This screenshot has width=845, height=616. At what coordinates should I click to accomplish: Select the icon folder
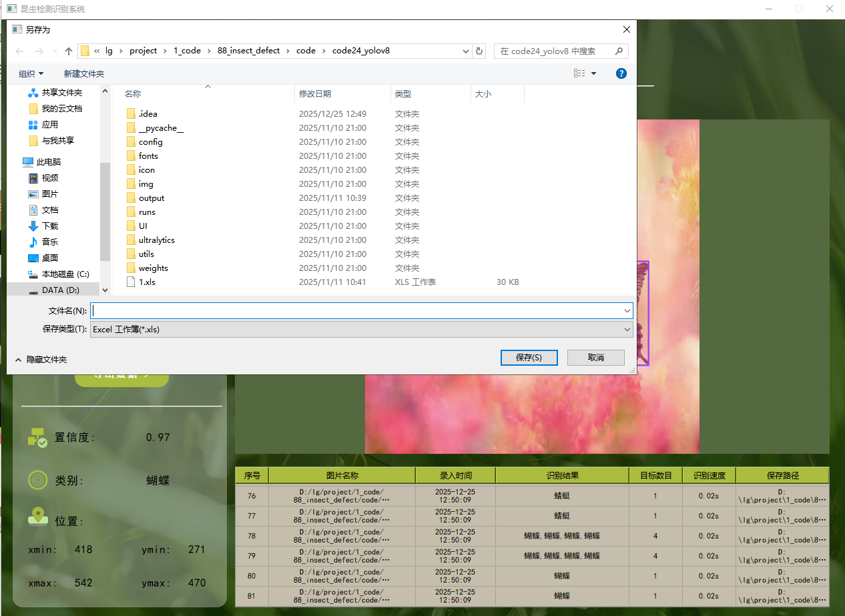pyautogui.click(x=146, y=170)
